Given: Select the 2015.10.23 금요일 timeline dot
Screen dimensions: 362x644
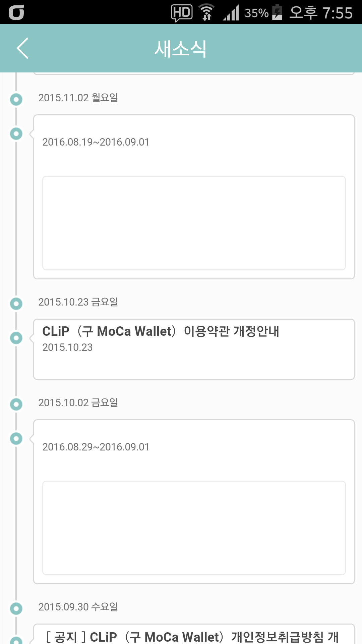Looking at the screenshot, I should (x=16, y=304).
